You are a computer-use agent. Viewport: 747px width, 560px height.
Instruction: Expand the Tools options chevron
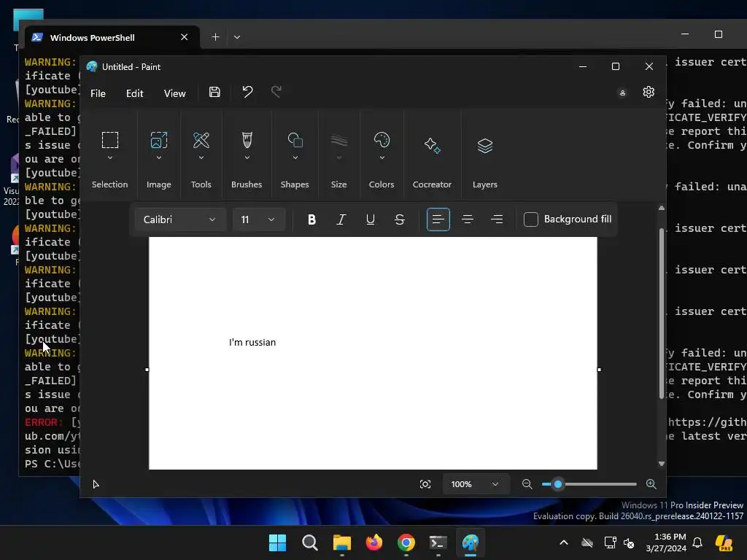pos(201,157)
